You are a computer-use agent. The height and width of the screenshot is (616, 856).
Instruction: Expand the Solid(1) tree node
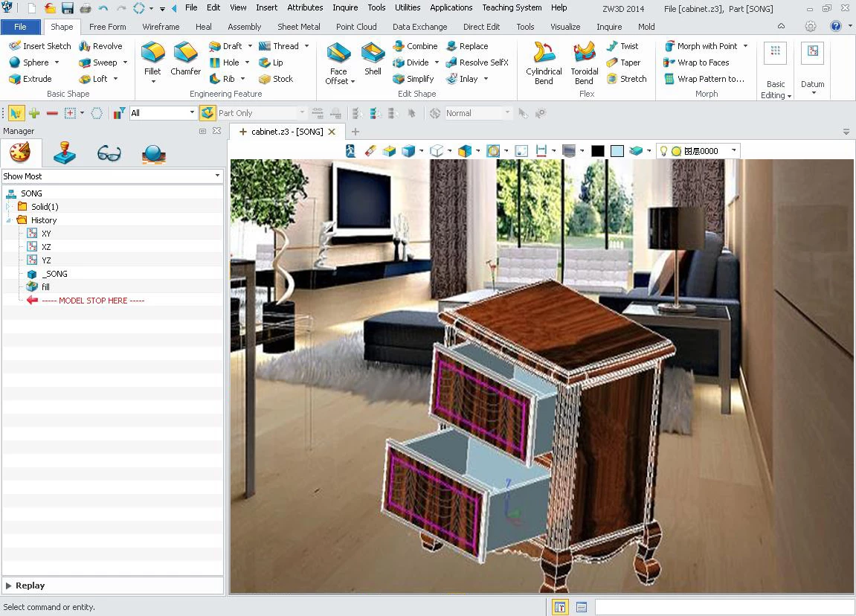tap(8, 207)
